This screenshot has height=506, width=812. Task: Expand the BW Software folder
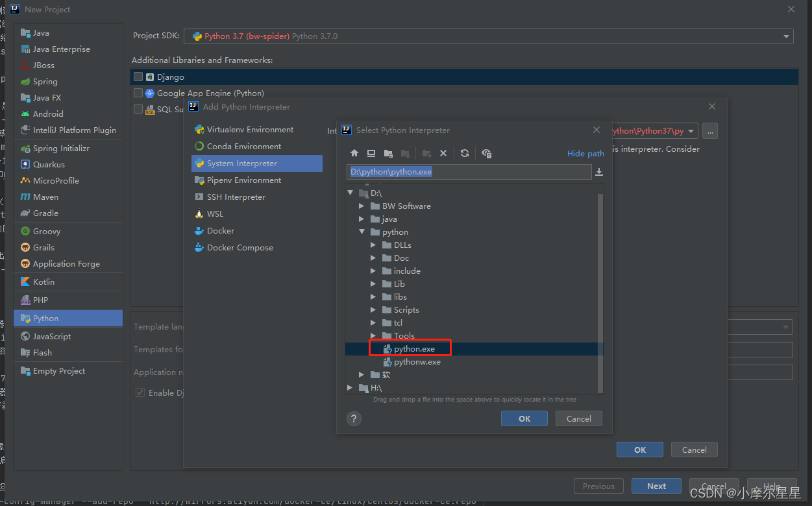tap(362, 206)
